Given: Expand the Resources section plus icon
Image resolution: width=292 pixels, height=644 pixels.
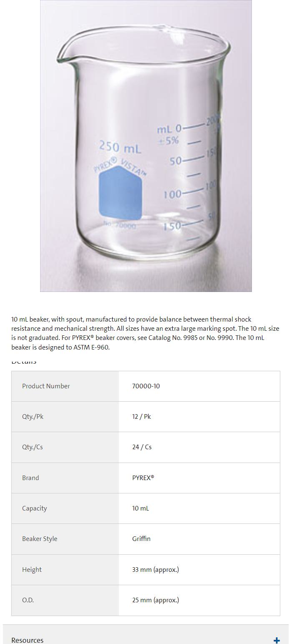Looking at the screenshot, I should click(276, 640).
